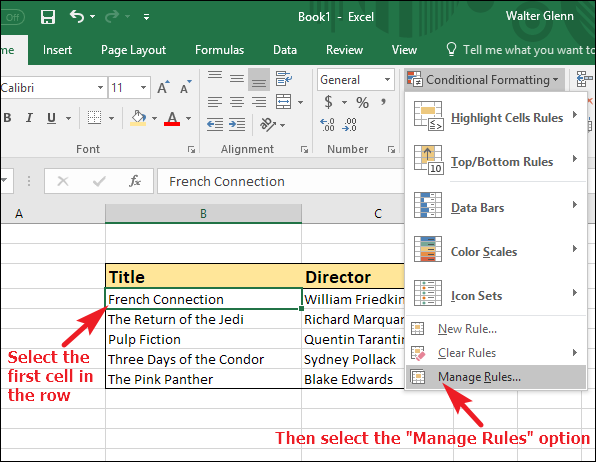Apply Comma Style
Image resolution: width=596 pixels, height=462 pixels.
(383, 102)
